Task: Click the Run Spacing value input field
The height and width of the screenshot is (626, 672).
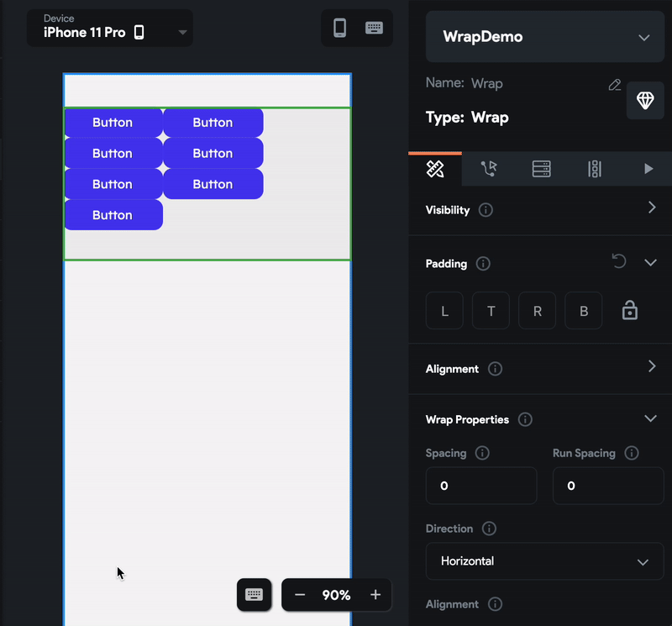Action: tap(608, 486)
